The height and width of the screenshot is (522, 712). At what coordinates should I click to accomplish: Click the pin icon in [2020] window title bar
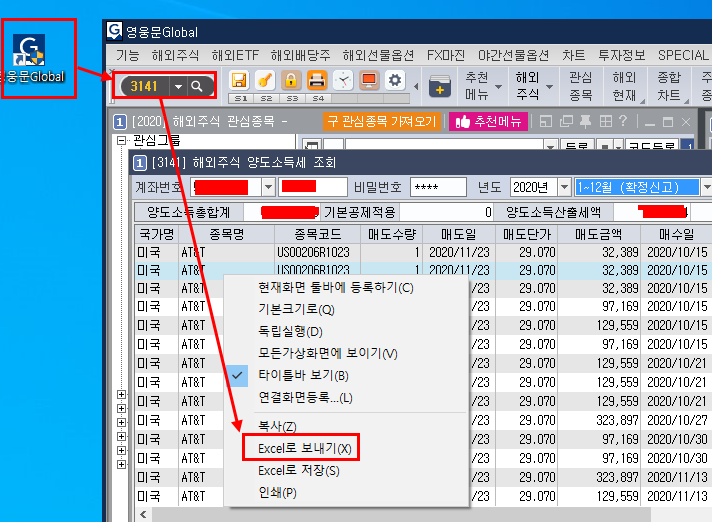[586, 121]
